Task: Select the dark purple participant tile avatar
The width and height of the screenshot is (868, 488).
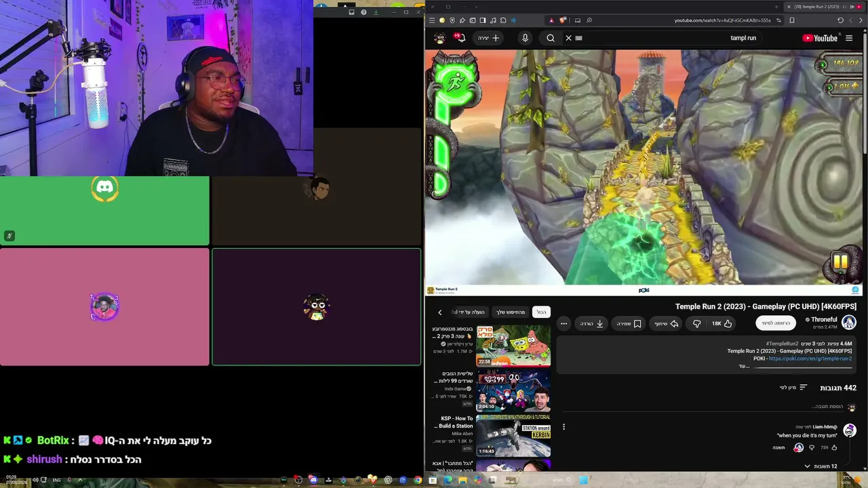Action: (x=317, y=307)
